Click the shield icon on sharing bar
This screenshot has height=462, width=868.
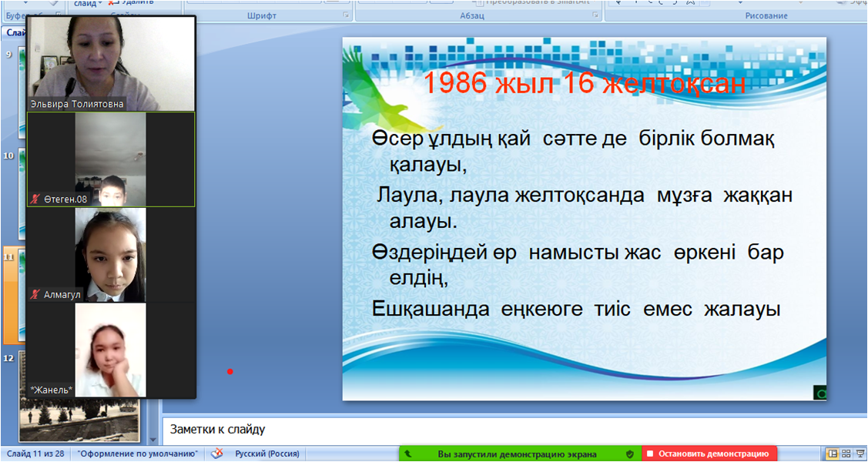[629, 454]
